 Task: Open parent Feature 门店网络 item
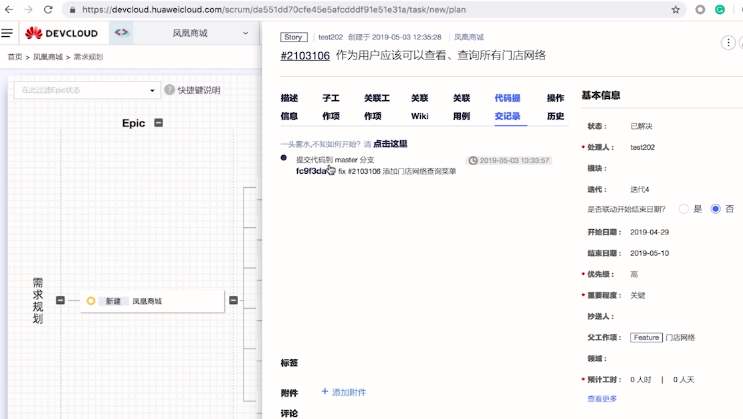pos(662,337)
